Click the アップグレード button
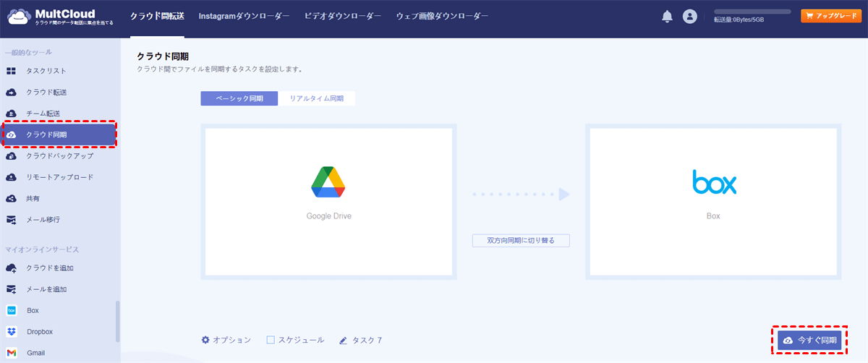The image size is (868, 363). point(830,16)
